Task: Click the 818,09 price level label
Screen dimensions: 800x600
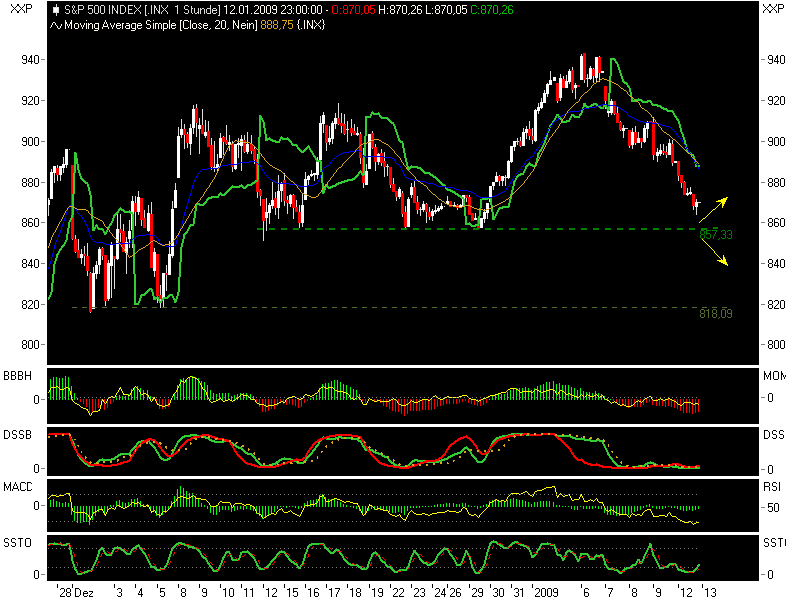Action: pyautogui.click(x=716, y=314)
